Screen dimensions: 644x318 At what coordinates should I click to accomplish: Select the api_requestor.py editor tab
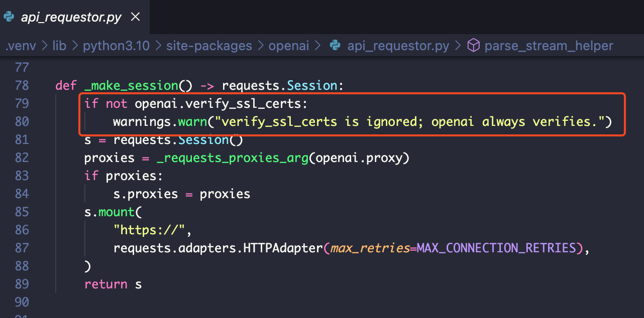71,18
